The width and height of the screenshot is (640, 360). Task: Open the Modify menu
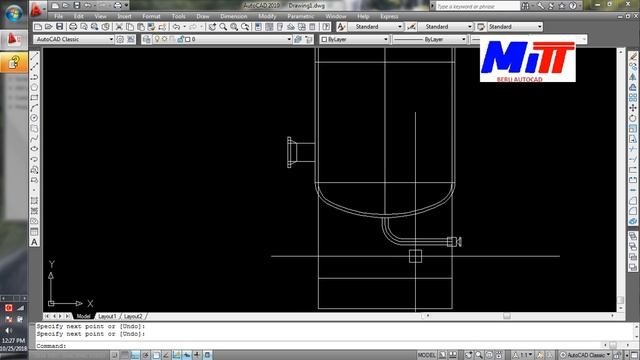267,16
